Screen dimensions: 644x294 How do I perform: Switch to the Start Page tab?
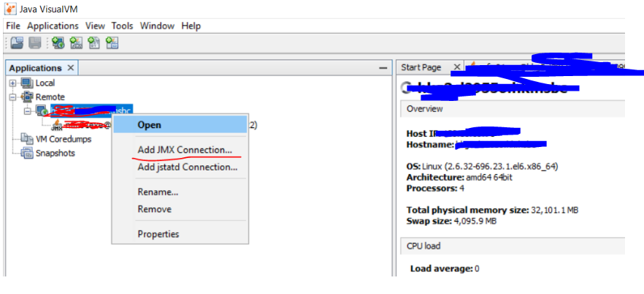coord(421,67)
